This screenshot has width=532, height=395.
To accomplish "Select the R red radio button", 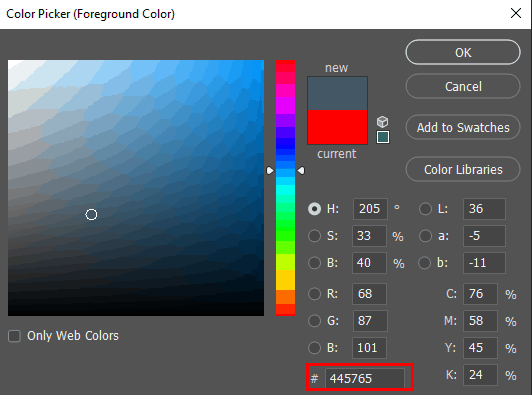I will point(315,294).
